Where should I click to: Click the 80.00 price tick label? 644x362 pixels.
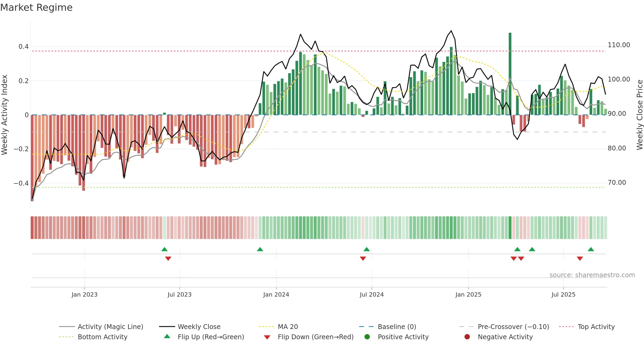click(617, 148)
